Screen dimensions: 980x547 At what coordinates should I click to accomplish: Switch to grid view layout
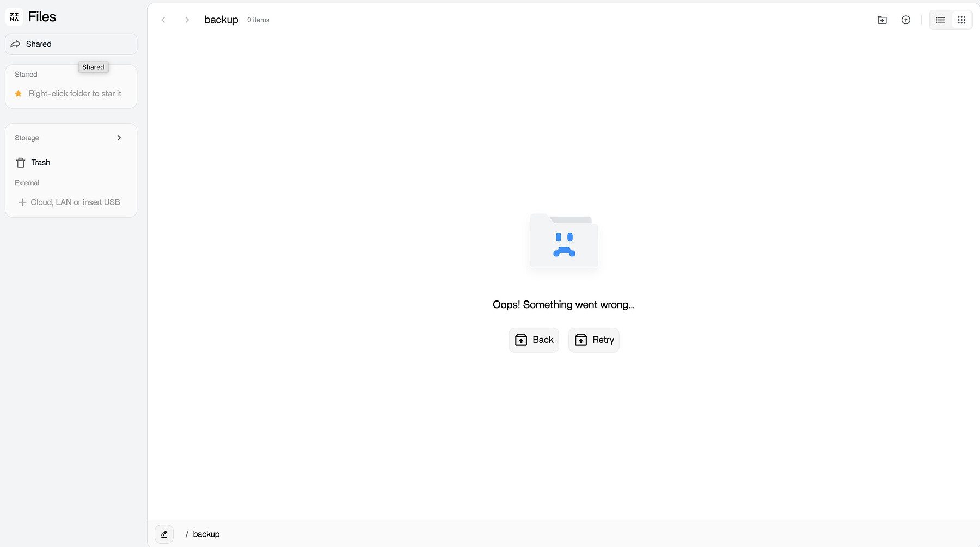[961, 20]
